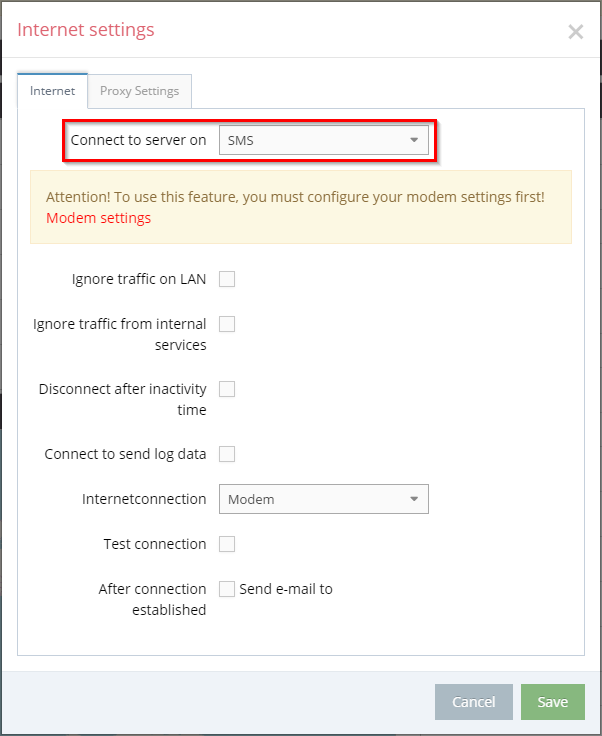602x736 pixels.
Task: Follow the Modem settings link
Action: click(98, 218)
